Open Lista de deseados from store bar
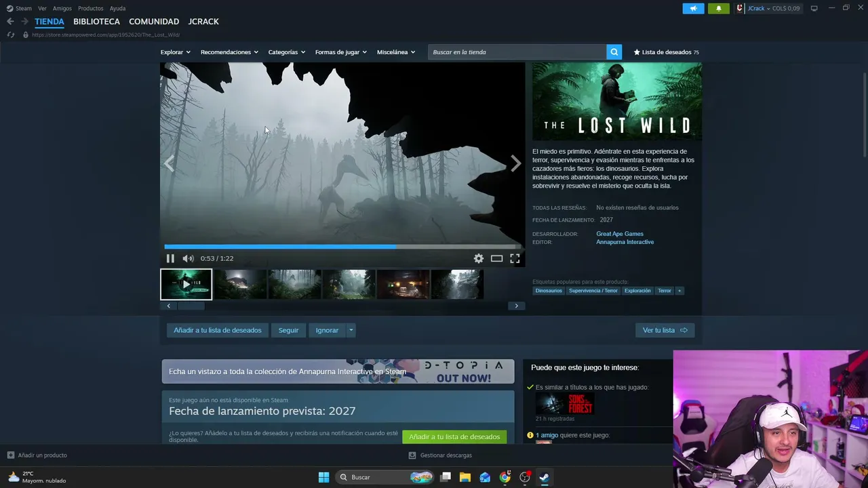The image size is (868, 488). [666, 52]
